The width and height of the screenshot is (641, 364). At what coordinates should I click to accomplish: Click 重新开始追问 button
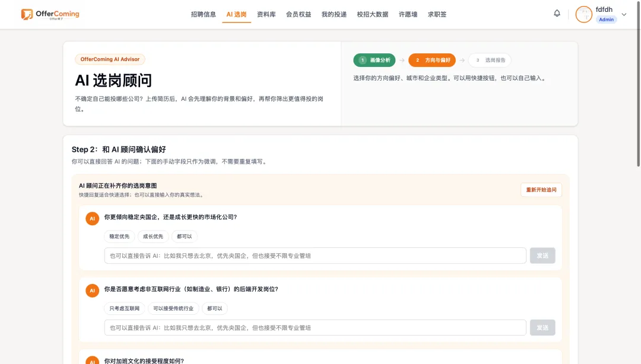tap(541, 190)
